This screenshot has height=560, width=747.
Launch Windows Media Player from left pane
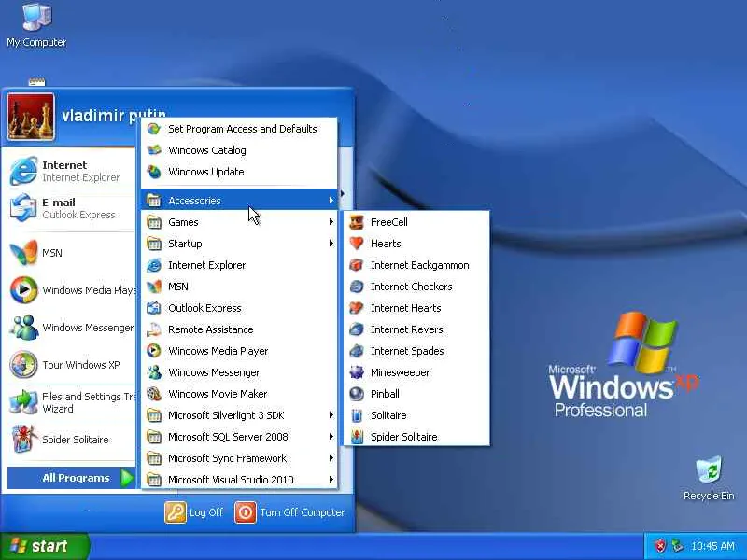click(x=72, y=290)
